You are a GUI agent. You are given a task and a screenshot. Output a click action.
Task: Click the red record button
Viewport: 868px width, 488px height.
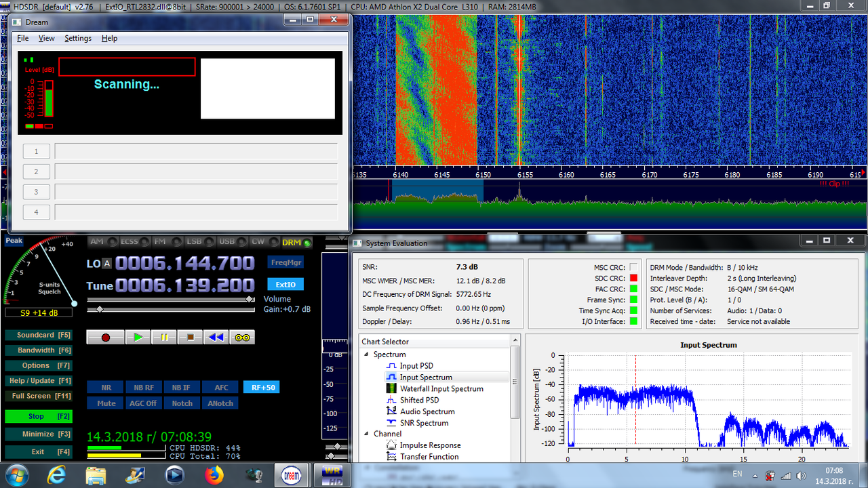105,337
